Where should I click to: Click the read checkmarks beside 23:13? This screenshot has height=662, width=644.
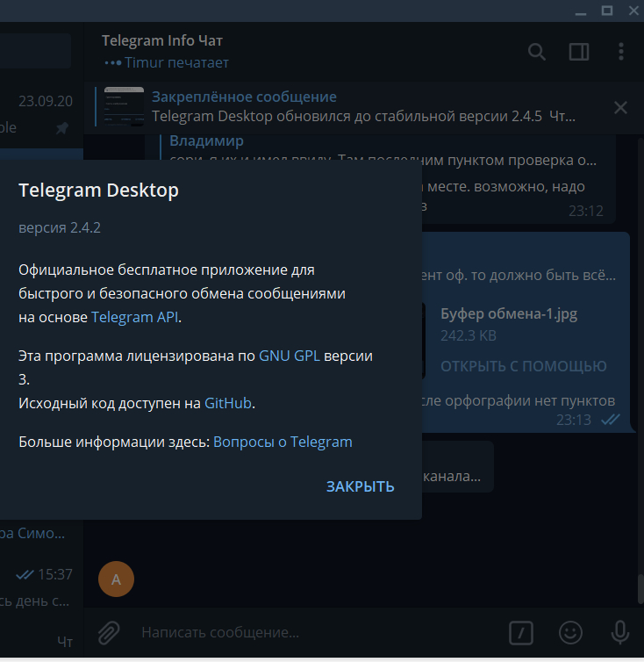pyautogui.click(x=611, y=420)
